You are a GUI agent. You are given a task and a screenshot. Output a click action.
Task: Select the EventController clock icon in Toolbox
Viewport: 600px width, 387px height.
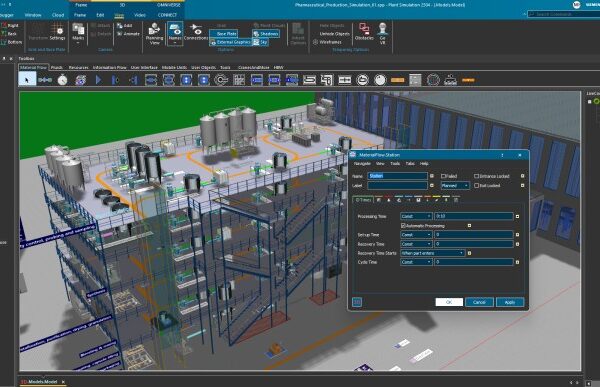pos(62,80)
